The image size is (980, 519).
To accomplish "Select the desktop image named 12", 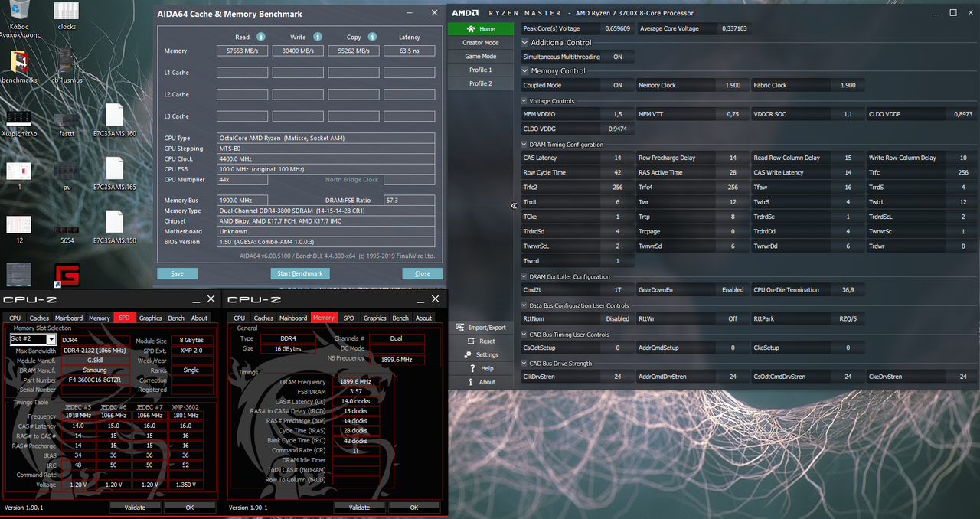I will 20,229.
